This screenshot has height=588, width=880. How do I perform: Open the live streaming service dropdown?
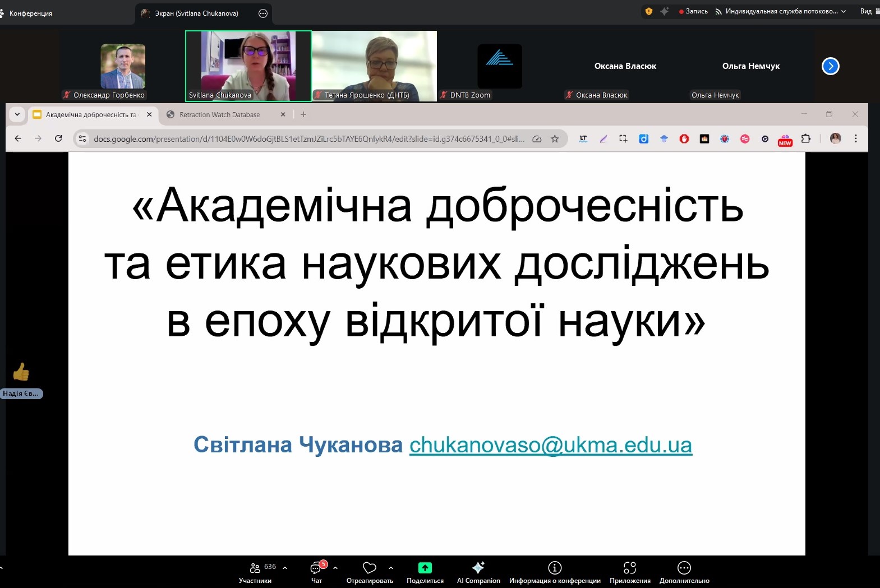780,11
